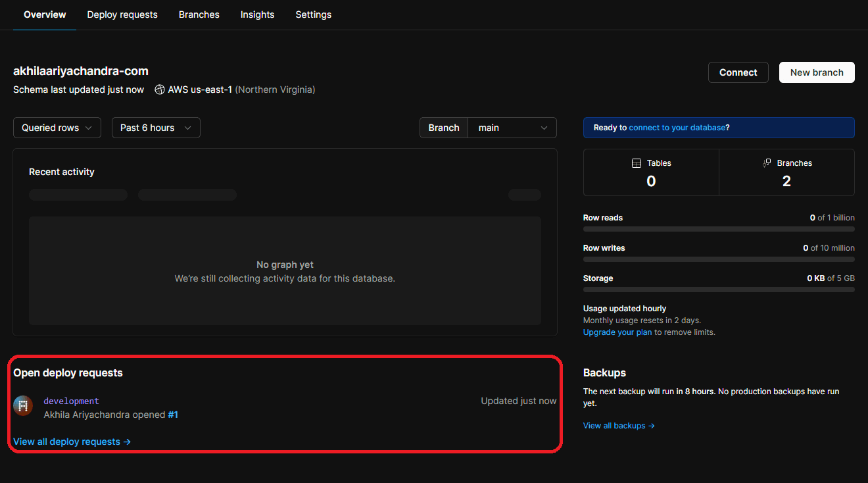The width and height of the screenshot is (868, 483).
Task: Go to the Branches tab
Action: point(199,14)
